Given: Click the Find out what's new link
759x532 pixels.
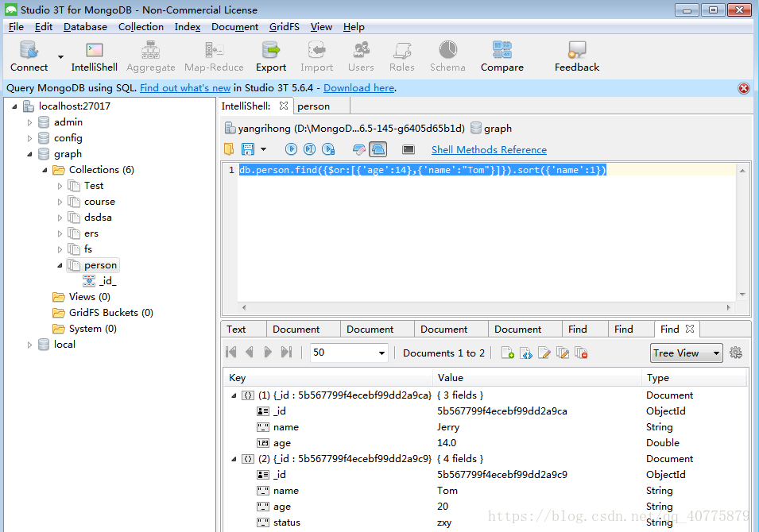Looking at the screenshot, I should coord(185,88).
